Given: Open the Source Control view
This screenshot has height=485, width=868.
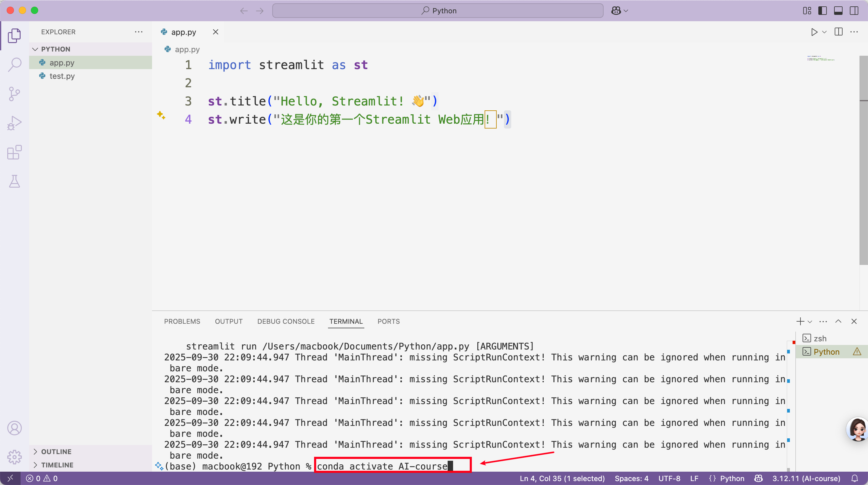Looking at the screenshot, I should click(15, 94).
